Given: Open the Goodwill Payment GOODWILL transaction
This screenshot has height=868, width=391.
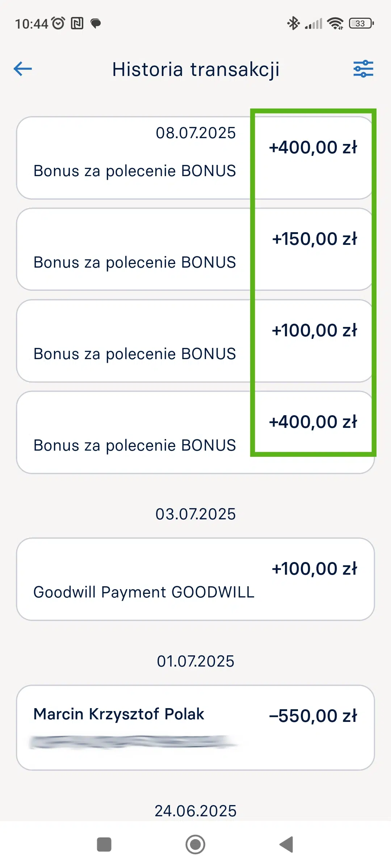Looking at the screenshot, I should tap(195, 579).
